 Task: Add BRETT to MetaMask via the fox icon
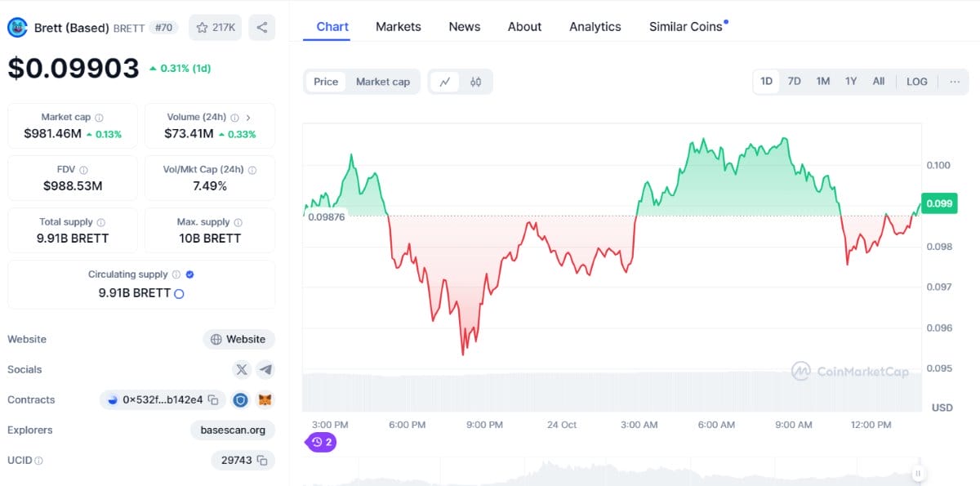pos(265,399)
